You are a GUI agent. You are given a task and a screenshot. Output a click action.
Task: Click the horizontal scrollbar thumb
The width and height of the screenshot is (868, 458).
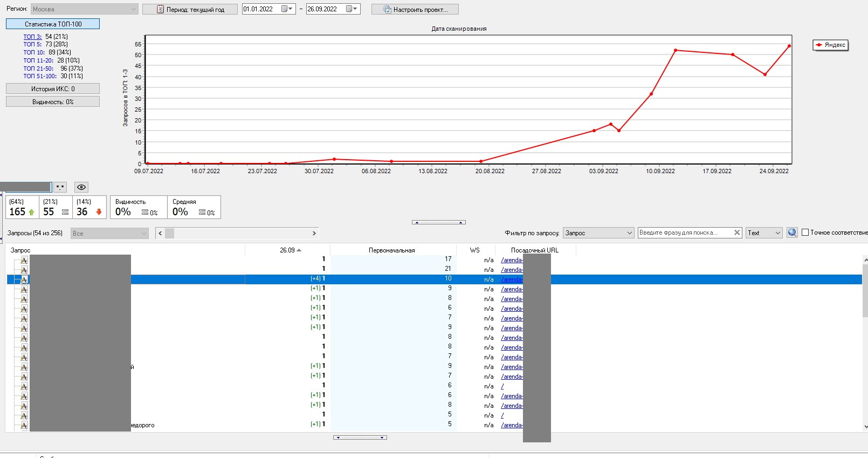click(x=170, y=233)
